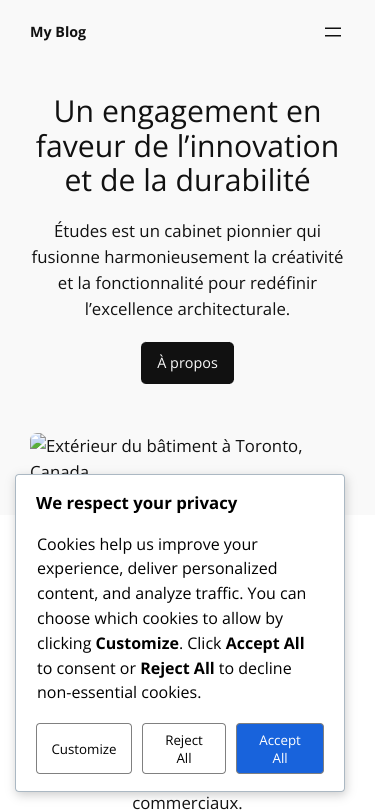Screen dimensions: 375x812
Task: Open the À propos page
Action: (x=188, y=363)
